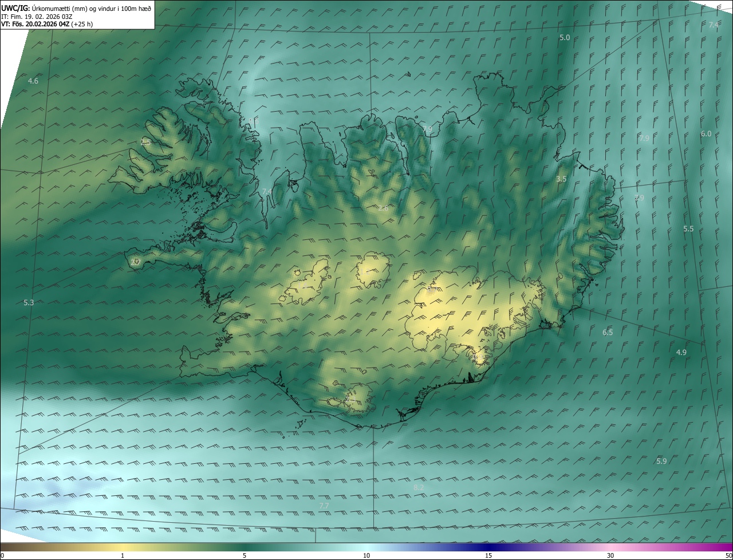Viewport: 733px width, 560px height.
Task: Click the colorbar tick labeled 50
Action: (x=728, y=555)
